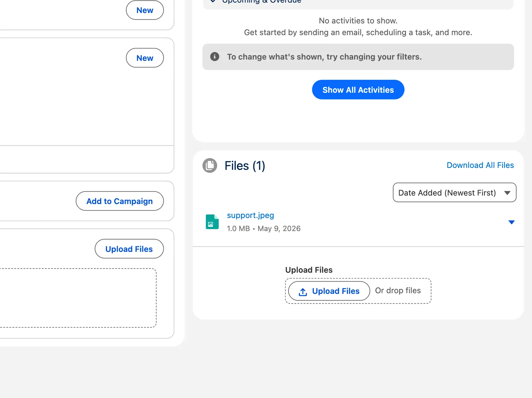Viewport: 532px width, 398px height.
Task: Click Upload Files button in left panel
Action: pos(129,249)
